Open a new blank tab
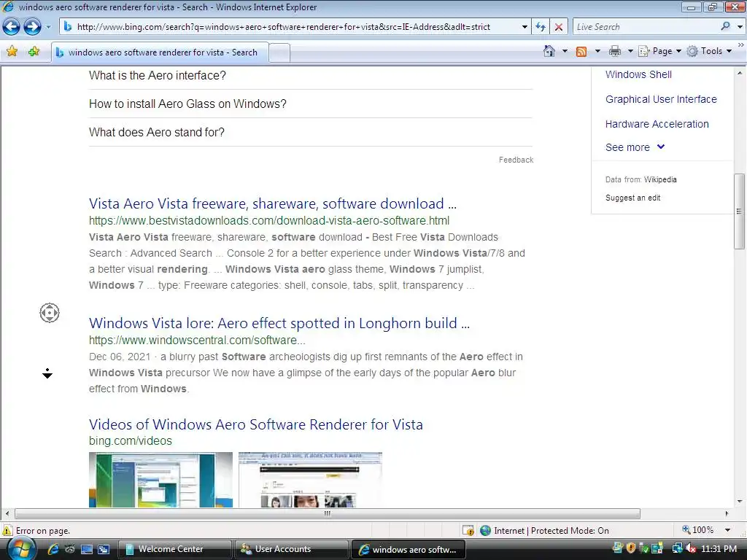This screenshot has height=560, width=747. coord(279,52)
